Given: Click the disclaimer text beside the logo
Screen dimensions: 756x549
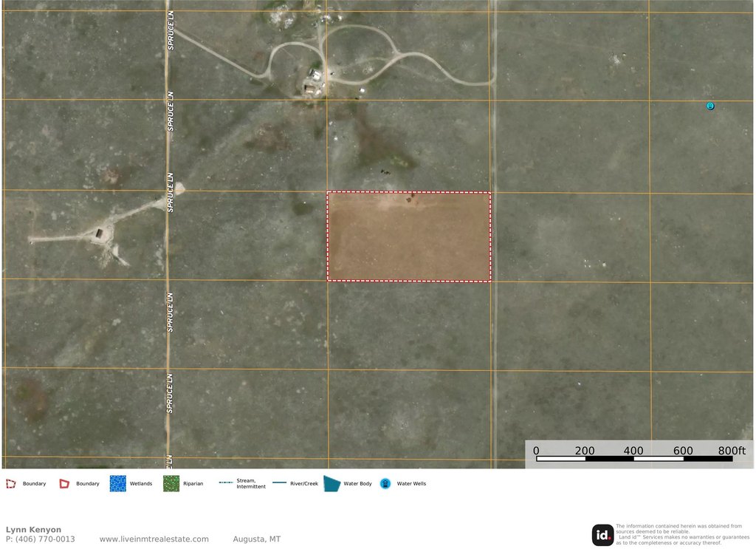Looking at the screenshot, I should click(679, 534).
